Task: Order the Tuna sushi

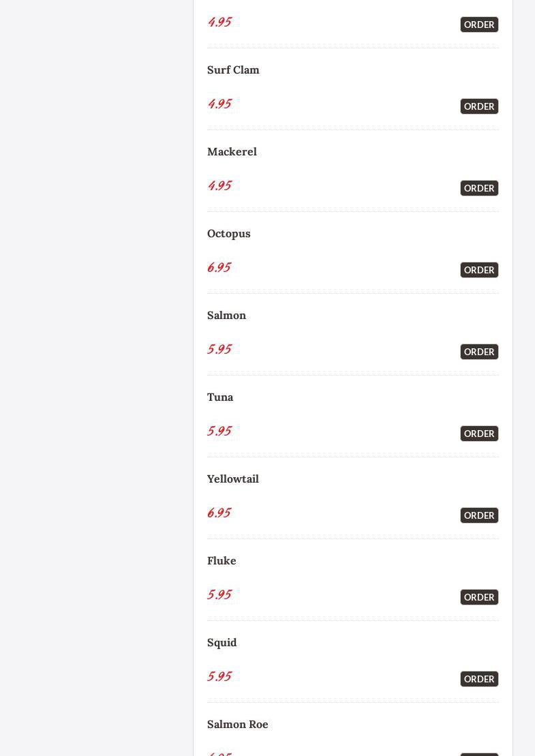Action: coord(479,434)
